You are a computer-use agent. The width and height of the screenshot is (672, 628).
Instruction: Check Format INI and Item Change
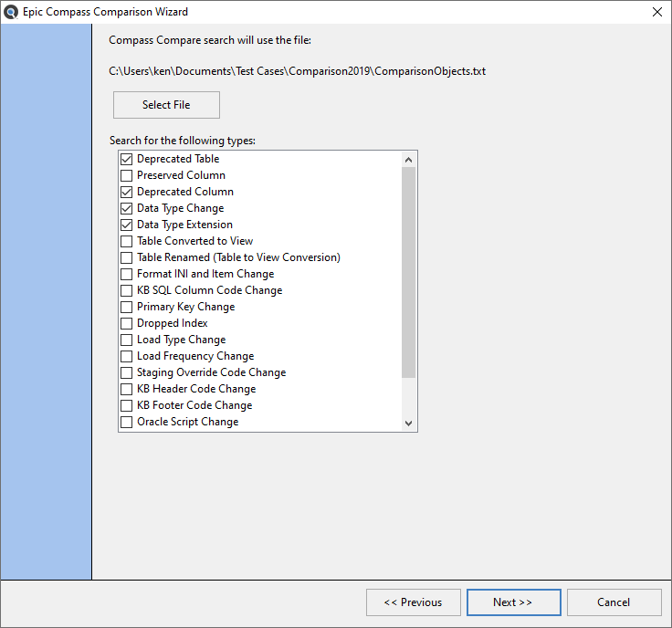(x=126, y=274)
